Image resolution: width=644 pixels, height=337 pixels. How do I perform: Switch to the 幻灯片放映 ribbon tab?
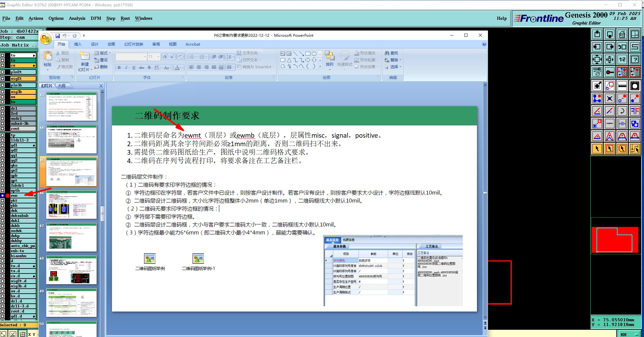pyautogui.click(x=134, y=44)
